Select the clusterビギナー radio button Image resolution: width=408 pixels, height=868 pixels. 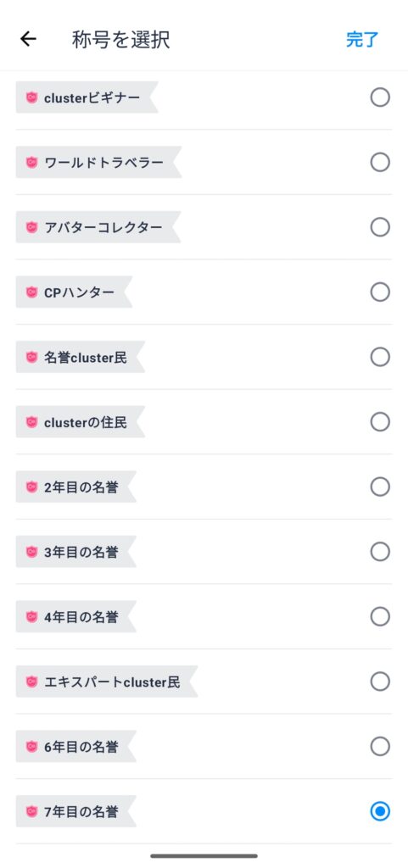pos(380,97)
